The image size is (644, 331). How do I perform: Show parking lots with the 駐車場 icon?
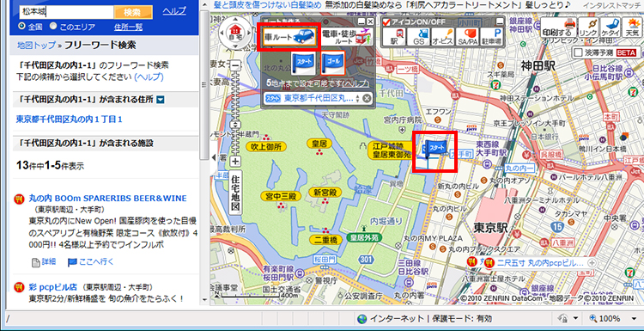click(492, 37)
